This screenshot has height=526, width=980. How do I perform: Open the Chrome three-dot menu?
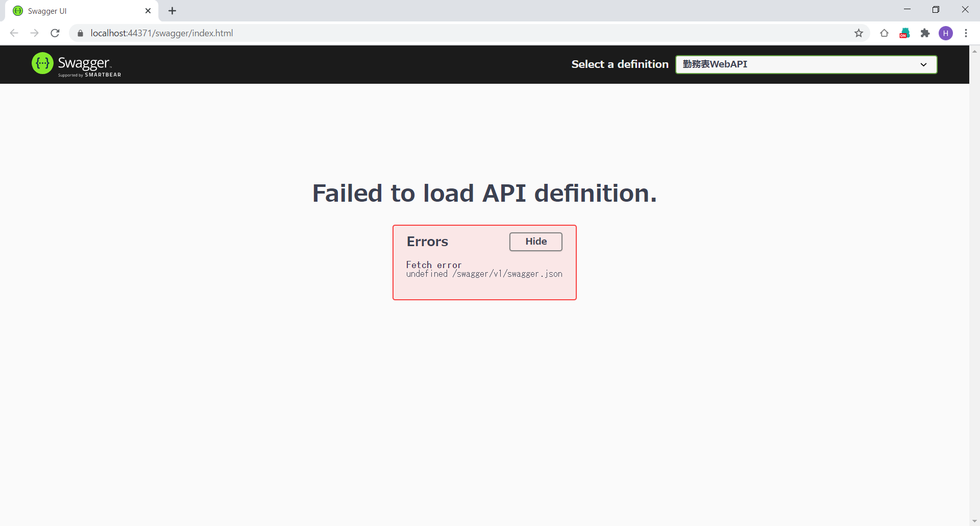966,33
